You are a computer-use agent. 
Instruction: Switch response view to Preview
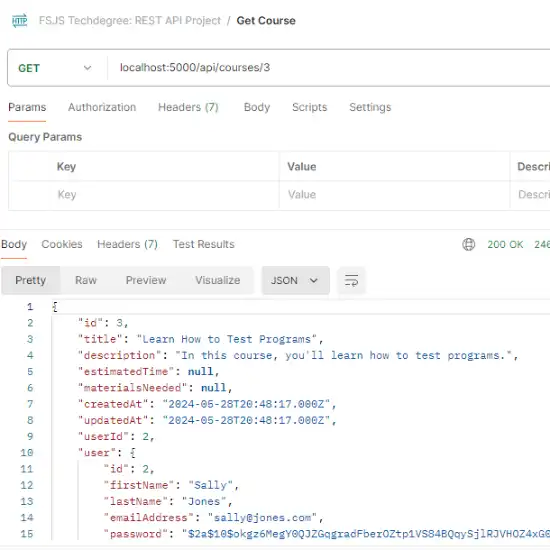point(146,280)
